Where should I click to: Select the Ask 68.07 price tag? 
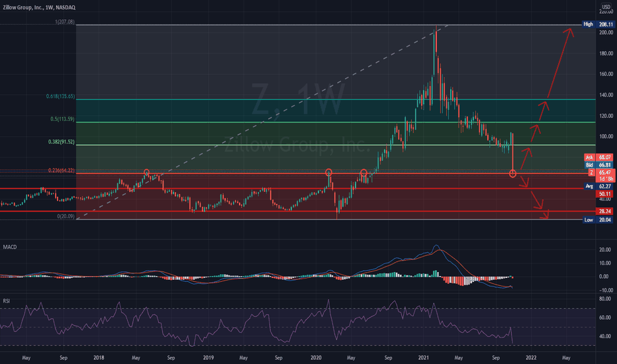click(x=598, y=158)
